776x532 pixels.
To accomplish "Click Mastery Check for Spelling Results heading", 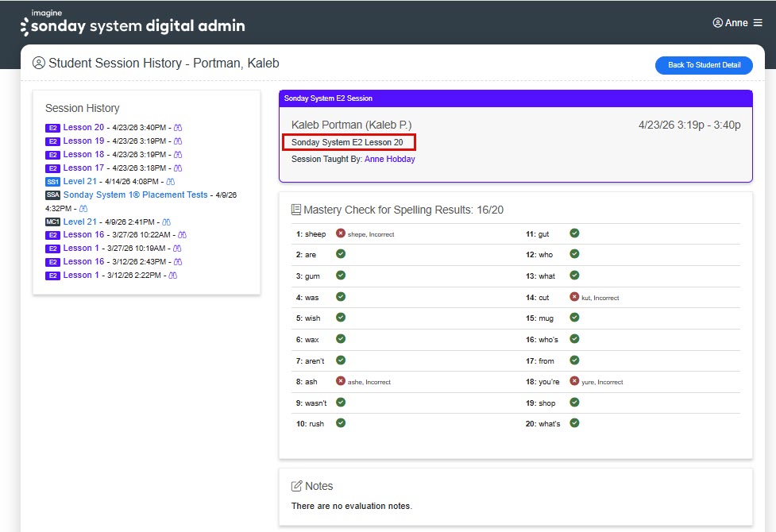I will tap(403, 210).
